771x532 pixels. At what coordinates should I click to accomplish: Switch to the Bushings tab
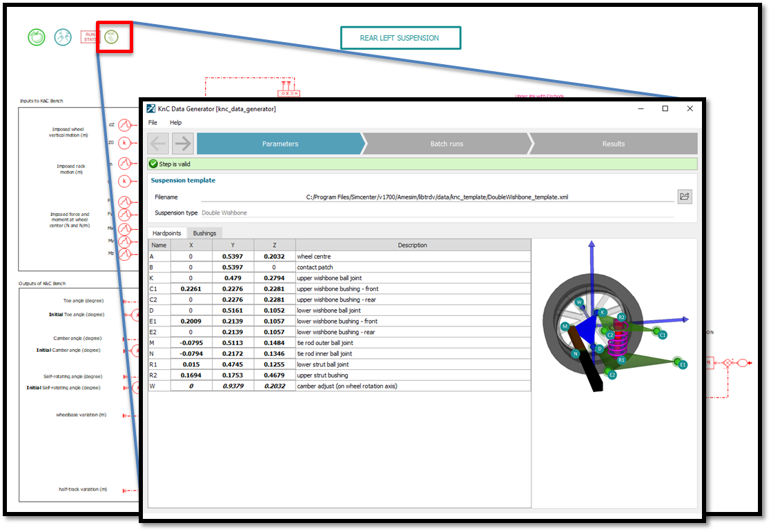coord(204,233)
